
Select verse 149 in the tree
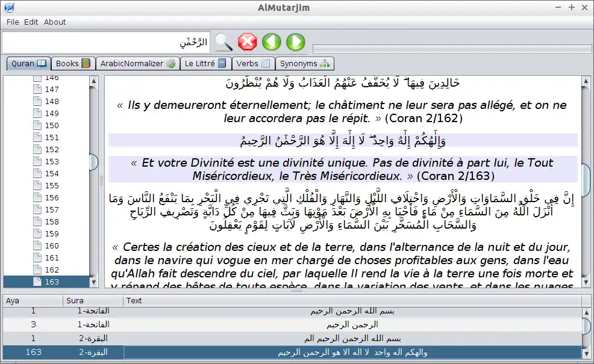(46, 114)
